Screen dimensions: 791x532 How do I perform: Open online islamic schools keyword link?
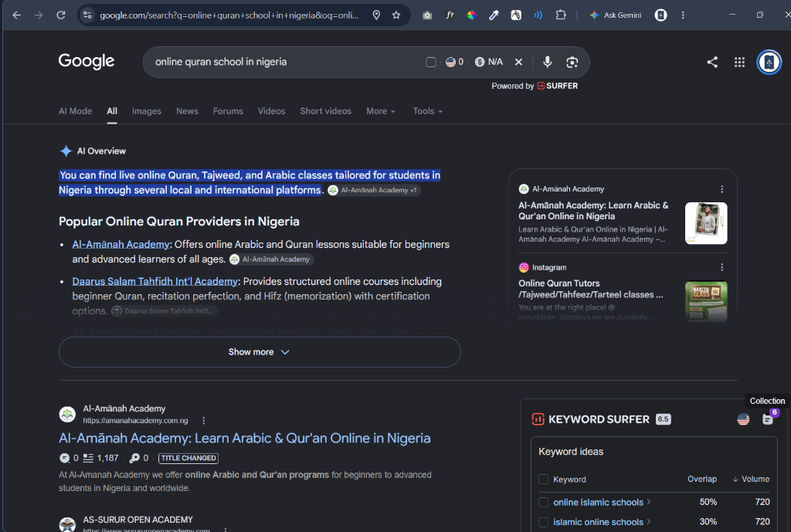599,502
